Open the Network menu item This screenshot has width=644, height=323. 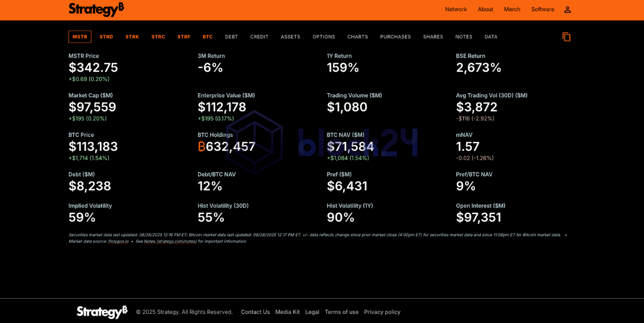456,9
